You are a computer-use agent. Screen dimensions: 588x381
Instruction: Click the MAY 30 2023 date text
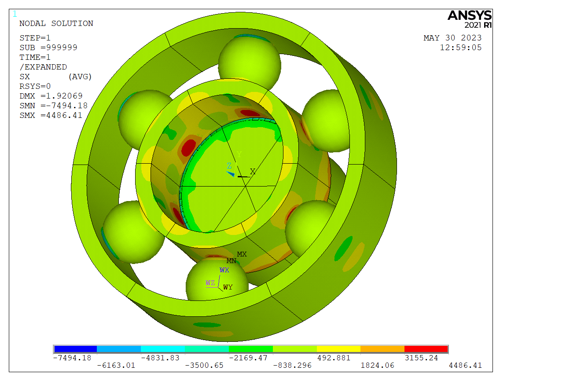click(x=452, y=38)
